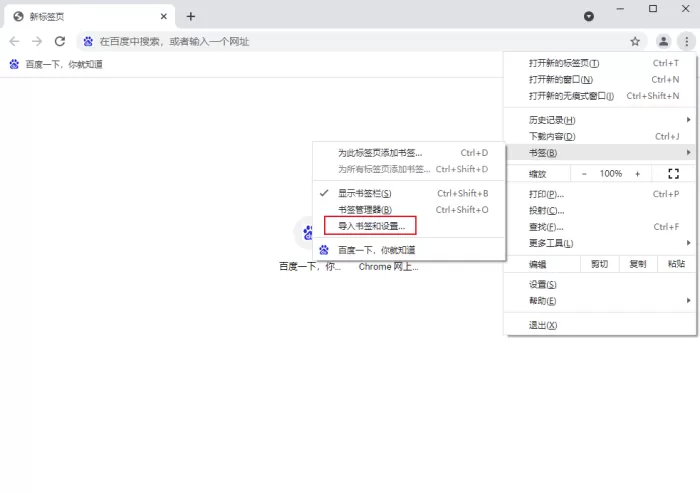700x494 pixels.
Task: Increase zoom with the plus button
Action: click(638, 174)
